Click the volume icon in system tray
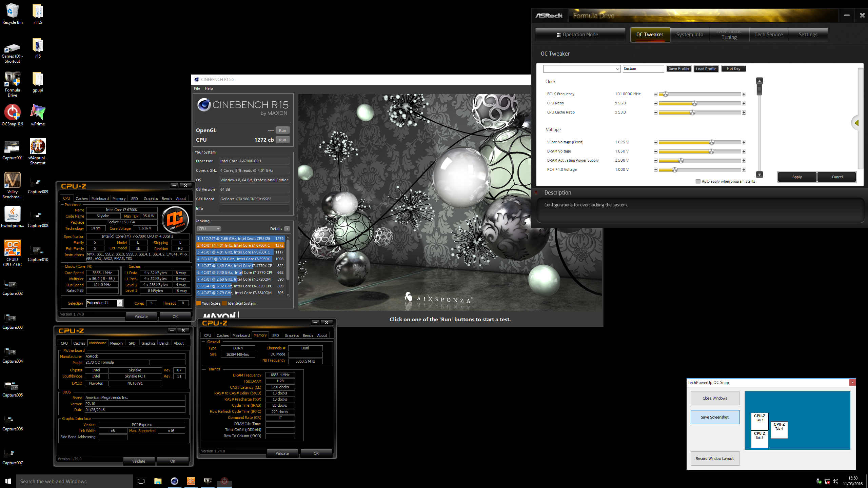This screenshot has height=488, width=868. point(835,481)
